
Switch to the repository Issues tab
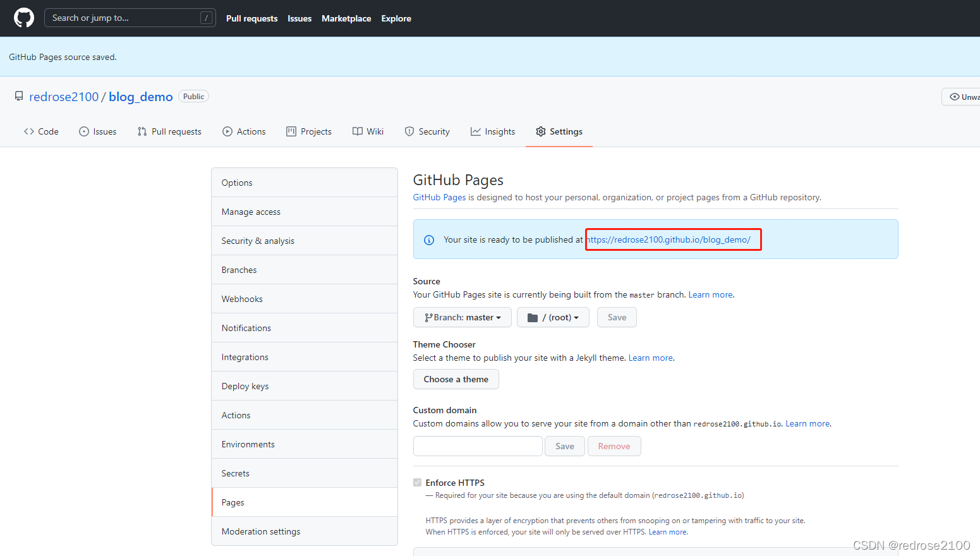pos(98,131)
